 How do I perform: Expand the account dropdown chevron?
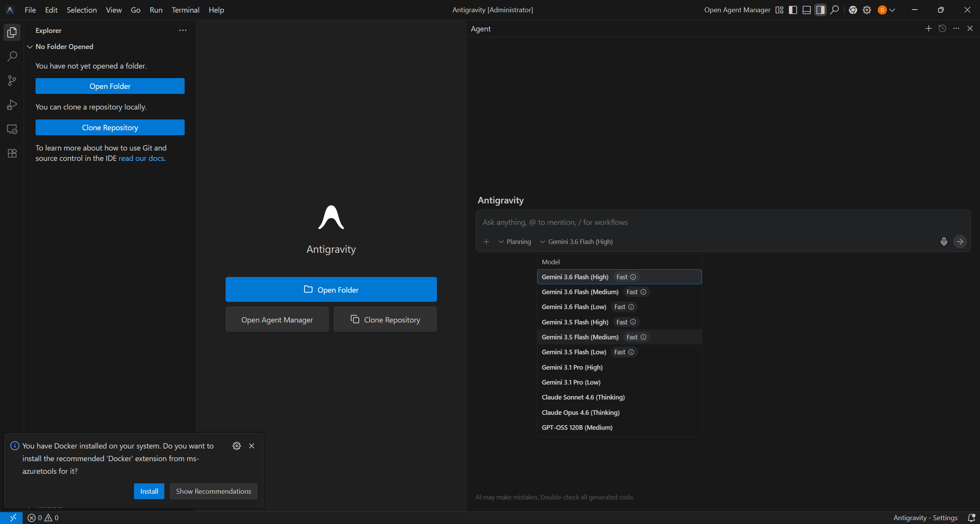(892, 10)
